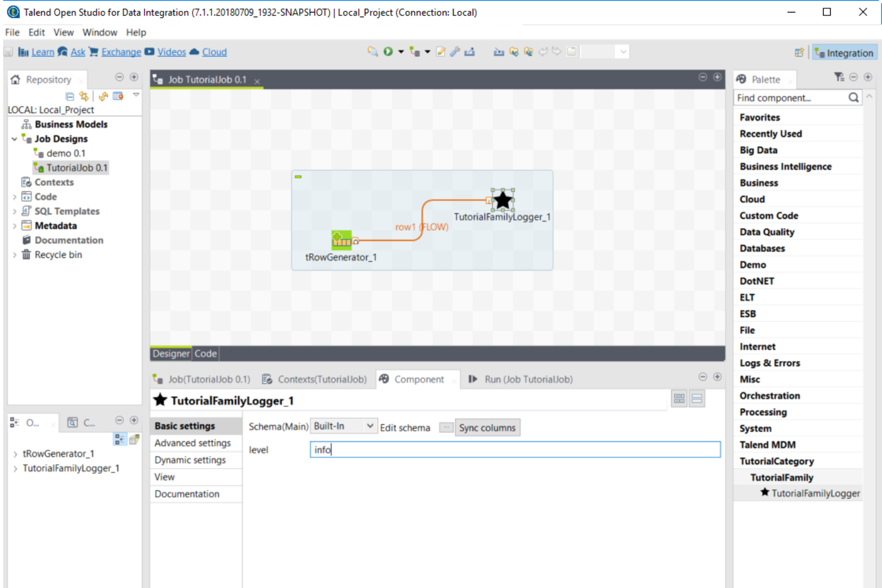
Task: Open the Edit menu
Action: point(36,32)
